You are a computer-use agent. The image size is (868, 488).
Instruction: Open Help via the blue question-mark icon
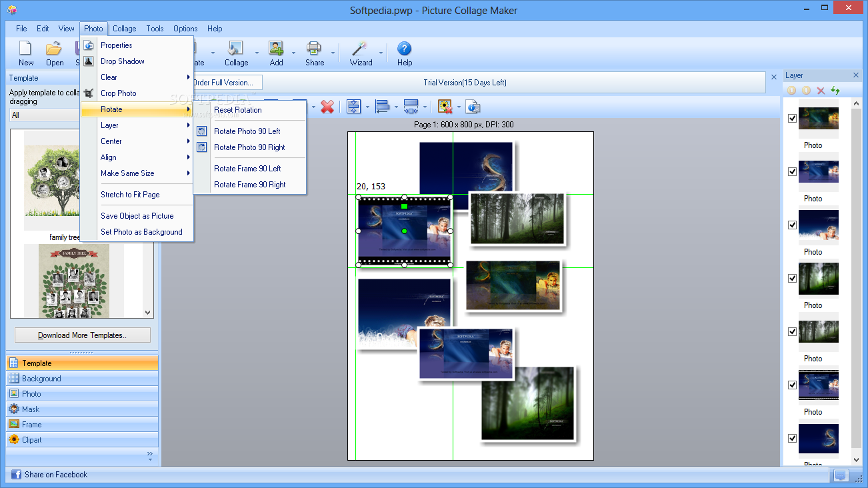404,49
